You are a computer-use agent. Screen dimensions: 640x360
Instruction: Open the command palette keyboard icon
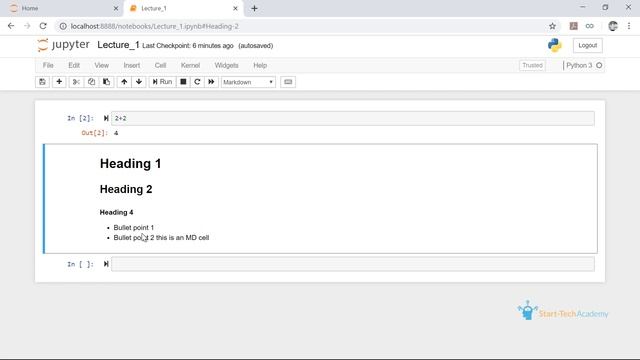tap(288, 82)
